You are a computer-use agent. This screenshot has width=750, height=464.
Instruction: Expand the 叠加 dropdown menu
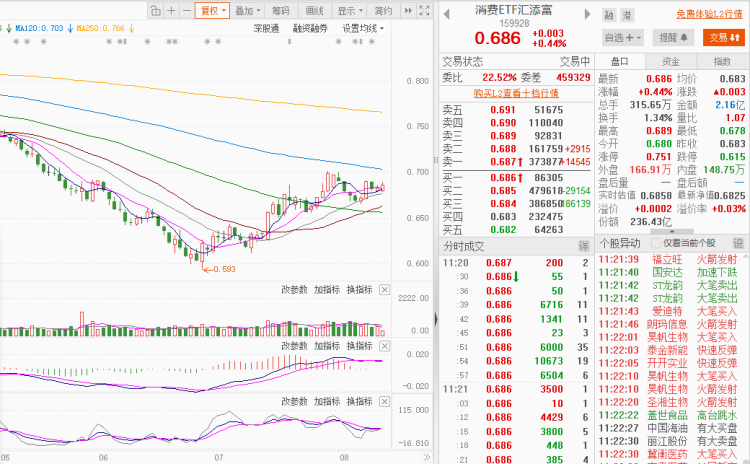click(x=248, y=11)
